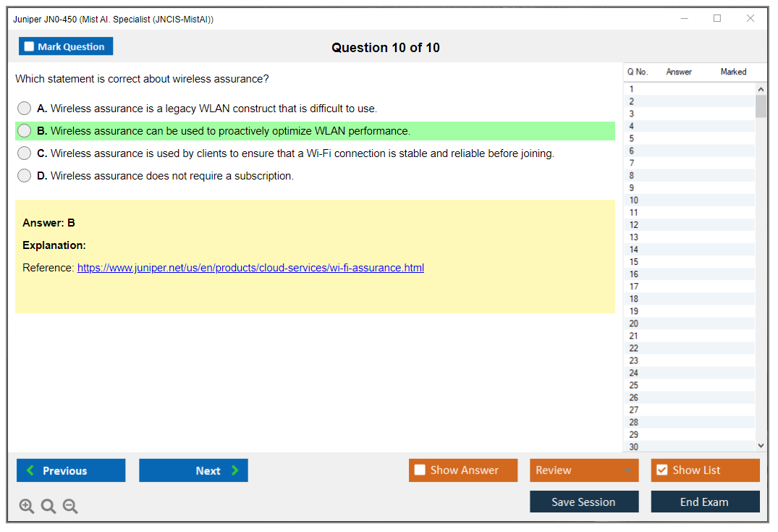This screenshot has height=532, width=778.
Task: Uncheck the Show List checkbox
Action: 661,470
